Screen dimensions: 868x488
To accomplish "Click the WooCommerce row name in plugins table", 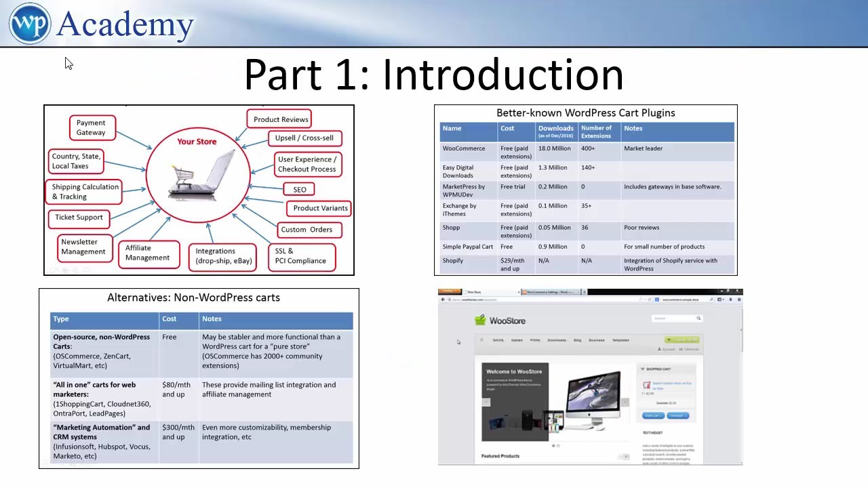I will pos(464,148).
